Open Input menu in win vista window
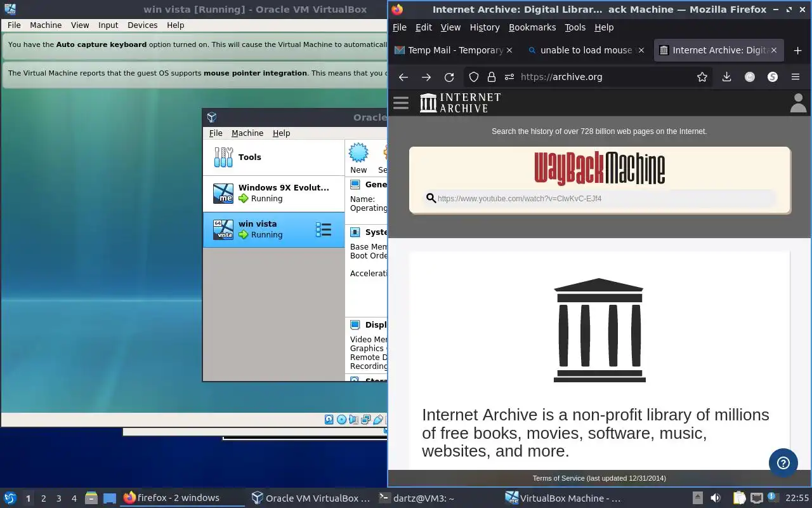 point(108,25)
